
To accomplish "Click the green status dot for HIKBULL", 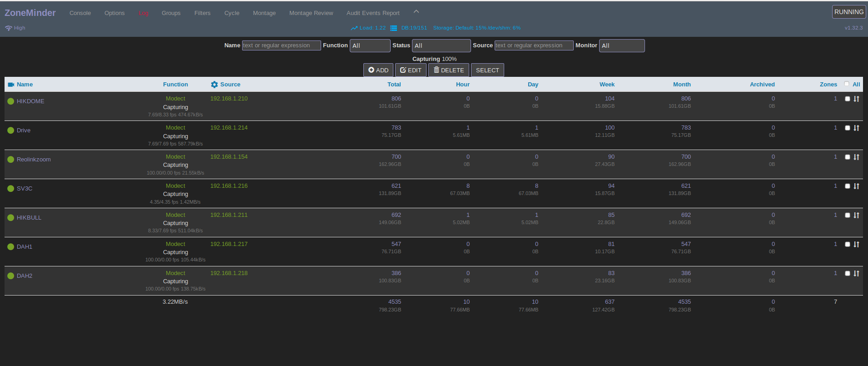I will 11,217.
